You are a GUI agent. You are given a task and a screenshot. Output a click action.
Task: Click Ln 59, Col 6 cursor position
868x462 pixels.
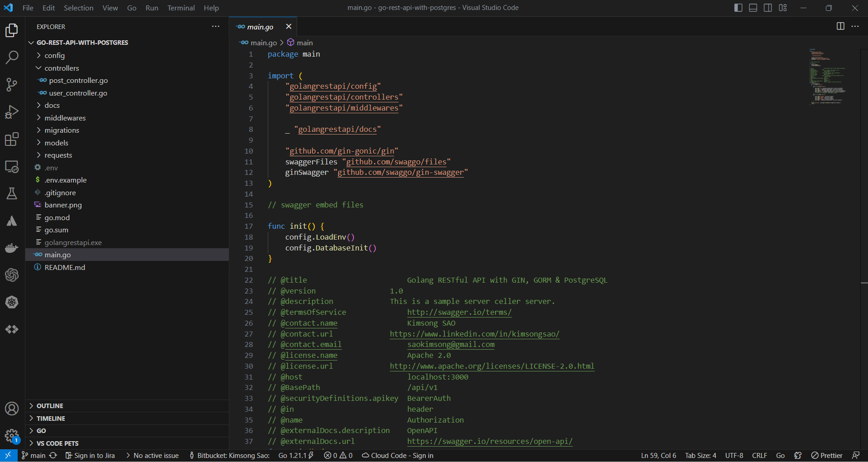point(658,455)
